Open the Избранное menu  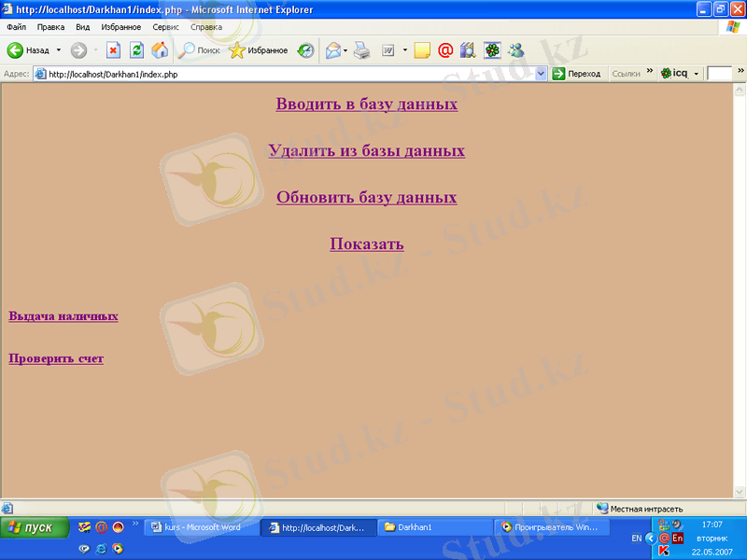tap(121, 27)
